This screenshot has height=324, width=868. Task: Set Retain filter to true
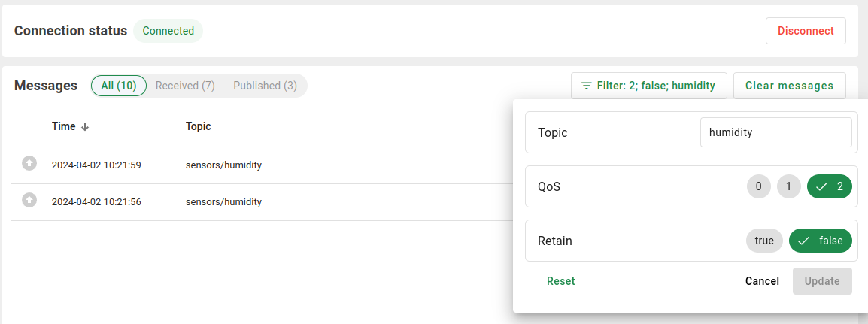click(x=764, y=241)
